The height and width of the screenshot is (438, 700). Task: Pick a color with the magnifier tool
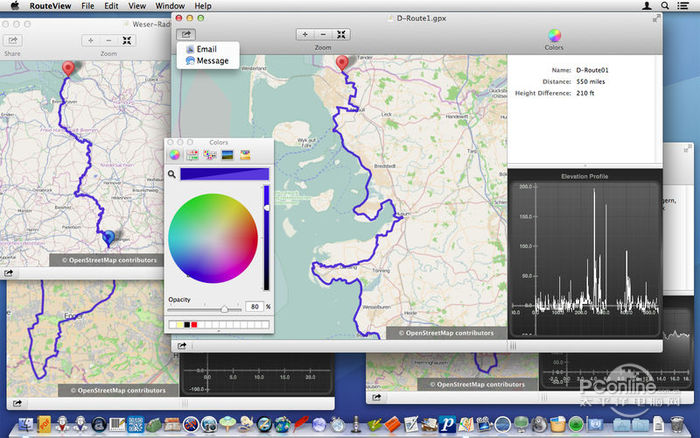pos(173,174)
